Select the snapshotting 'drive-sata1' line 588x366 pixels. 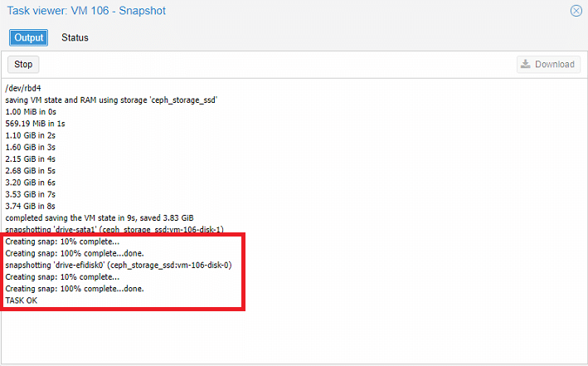(114, 229)
